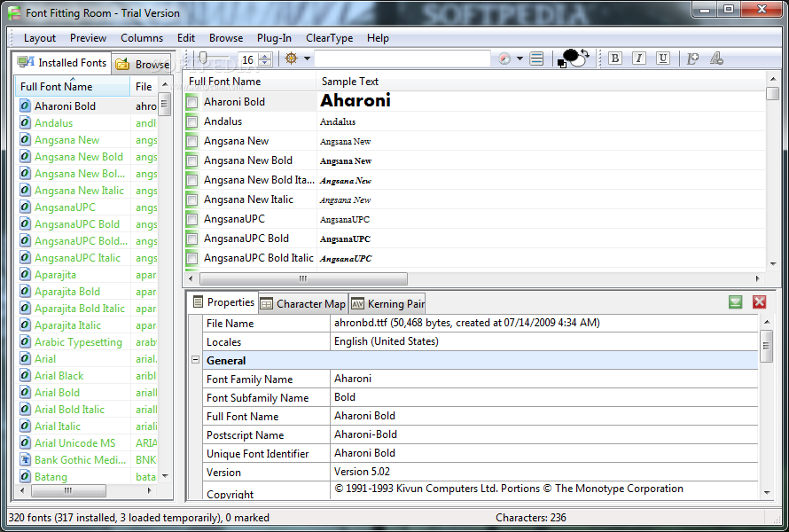Click the font icon beside Andalus in the left list
Viewport: 789px width, 532px height.
pos(25,123)
